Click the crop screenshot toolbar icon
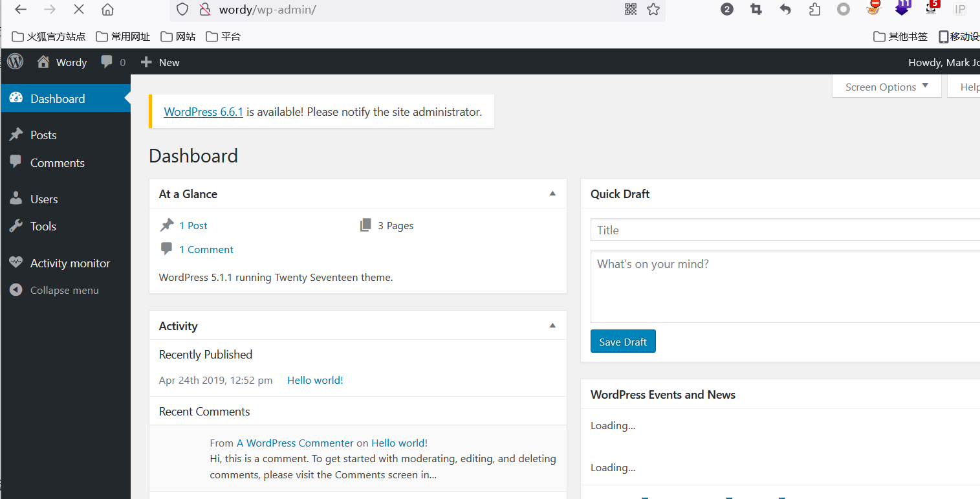980x499 pixels. (x=756, y=9)
